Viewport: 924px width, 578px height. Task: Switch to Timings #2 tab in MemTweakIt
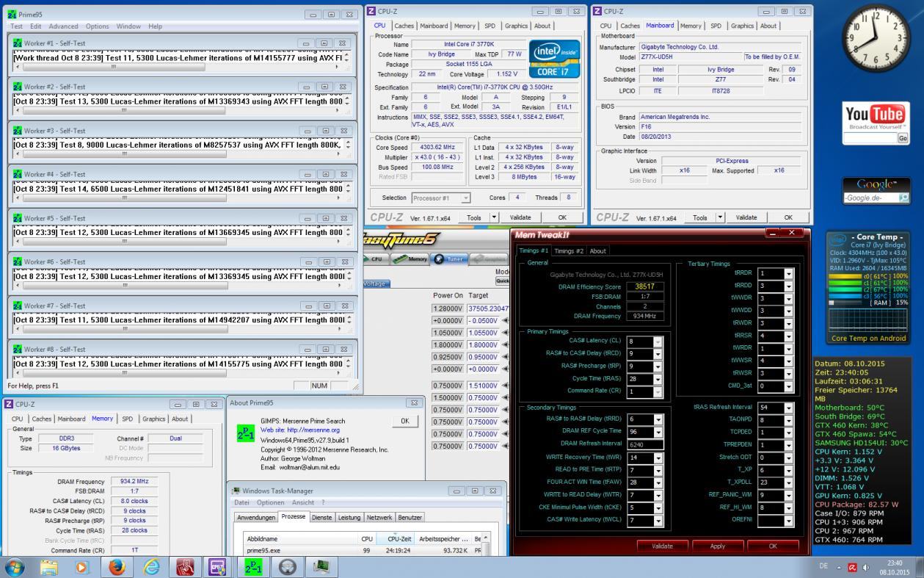570,250
